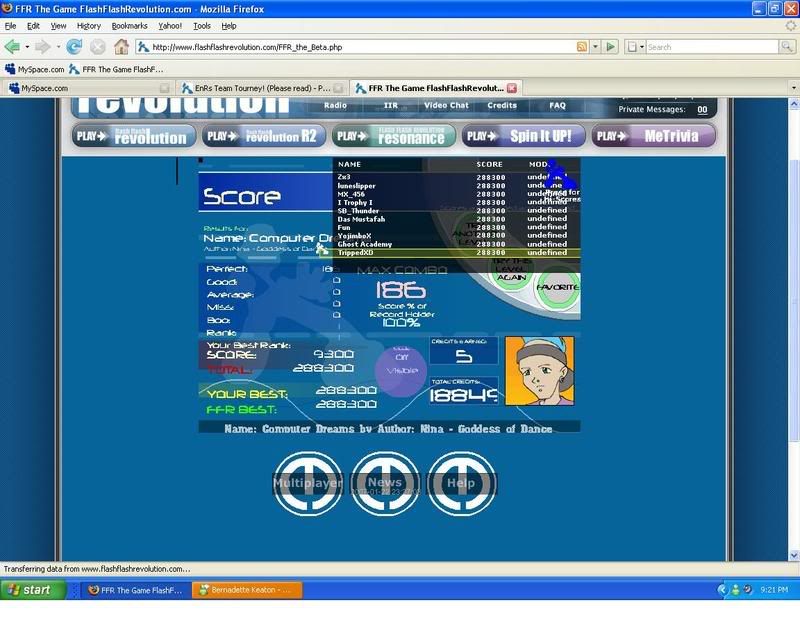Click the Firefox Back arrow button
This screenshot has width=800, height=621.
tap(13, 46)
